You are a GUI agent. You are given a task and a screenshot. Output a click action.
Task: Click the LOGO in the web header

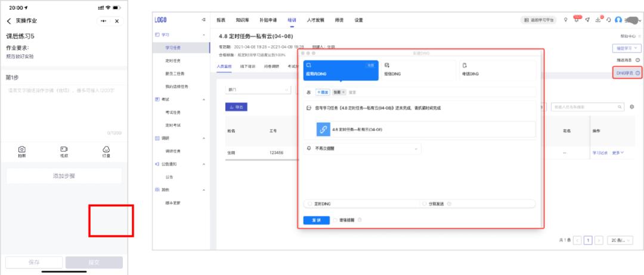tap(160, 20)
